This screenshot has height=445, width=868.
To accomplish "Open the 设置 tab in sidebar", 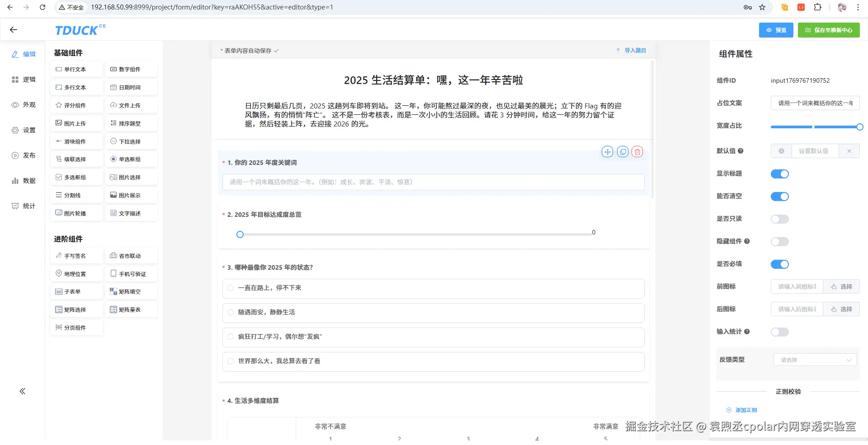I will [24, 130].
